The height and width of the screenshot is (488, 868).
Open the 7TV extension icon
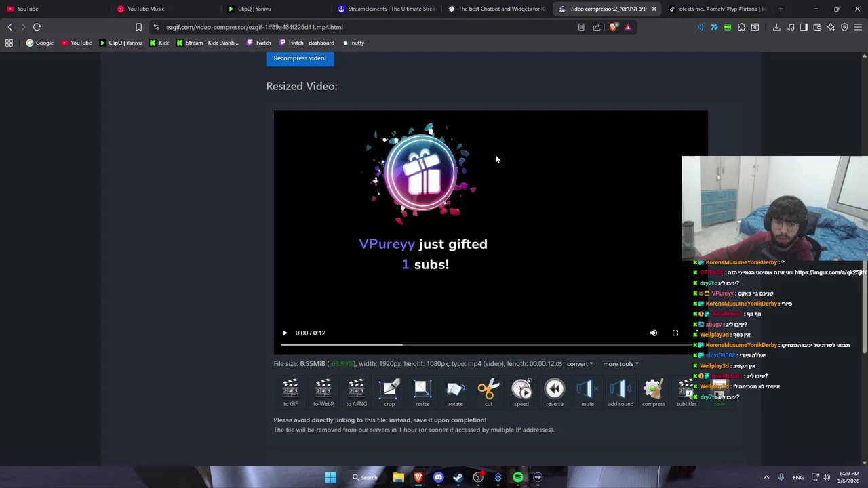click(x=714, y=27)
